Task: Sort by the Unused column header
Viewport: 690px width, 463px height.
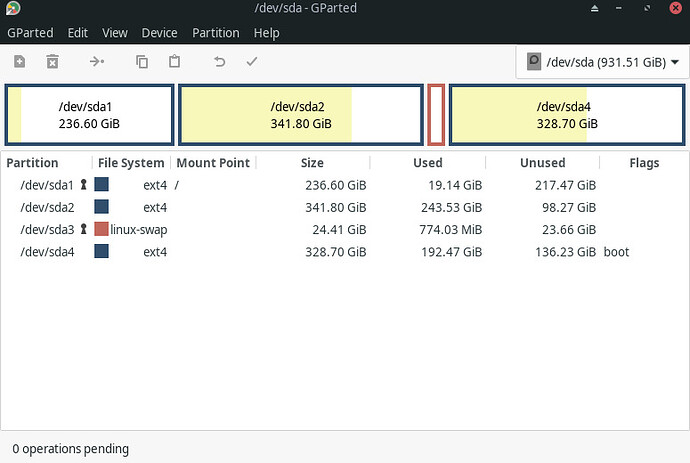Action: click(x=542, y=163)
